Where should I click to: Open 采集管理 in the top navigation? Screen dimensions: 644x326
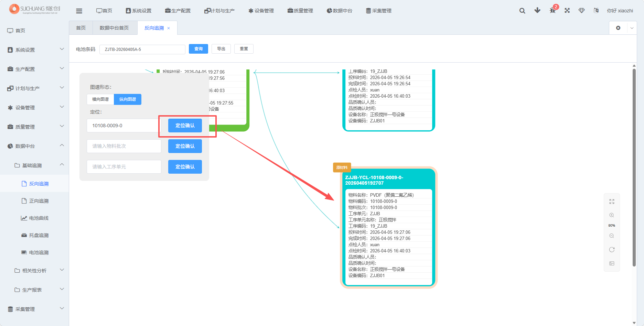378,11
